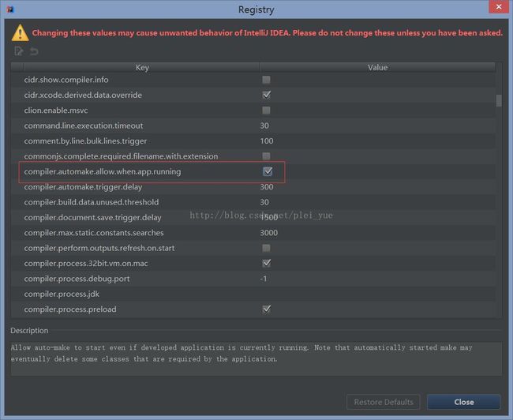Select value 300 of compiler.automake.trigger.delay

tap(267, 187)
